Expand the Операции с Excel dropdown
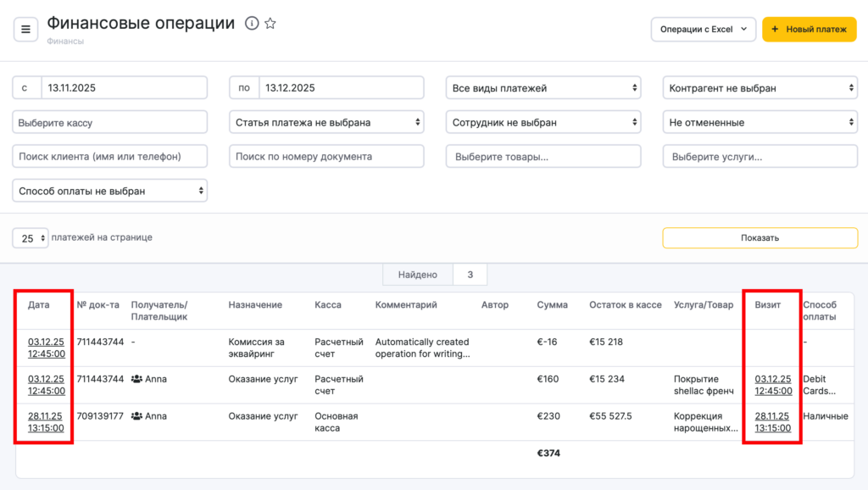 [x=703, y=29]
